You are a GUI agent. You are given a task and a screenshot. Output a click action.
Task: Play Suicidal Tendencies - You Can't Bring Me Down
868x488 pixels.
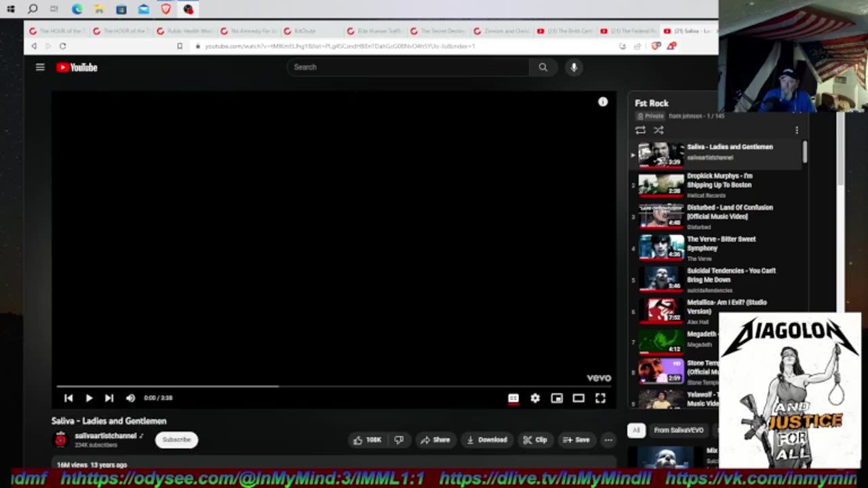715,279
